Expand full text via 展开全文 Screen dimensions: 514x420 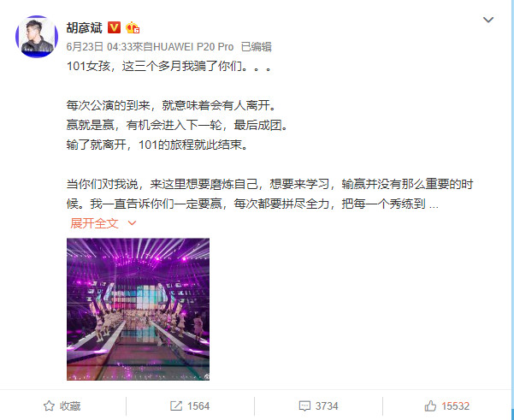coord(94,223)
